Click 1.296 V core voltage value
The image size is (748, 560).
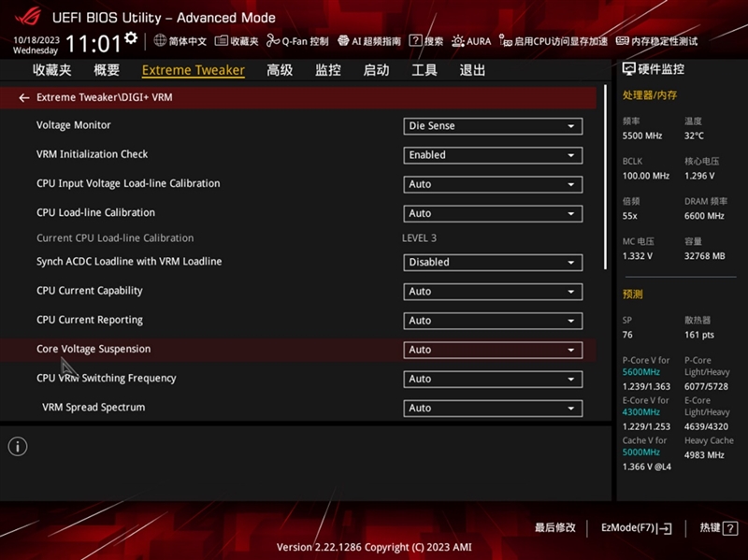[x=699, y=176]
